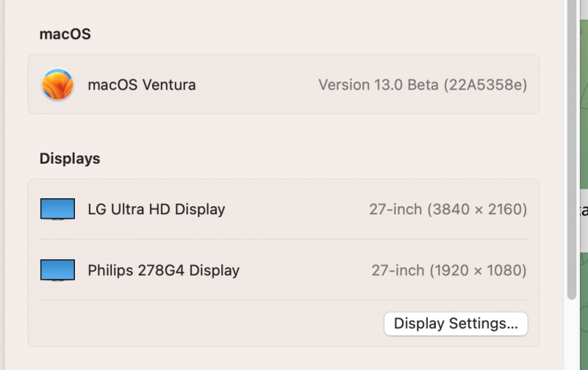Viewport: 588px width, 370px height.
Task: Click the LG Ultra HD monitor icon
Action: (57, 209)
